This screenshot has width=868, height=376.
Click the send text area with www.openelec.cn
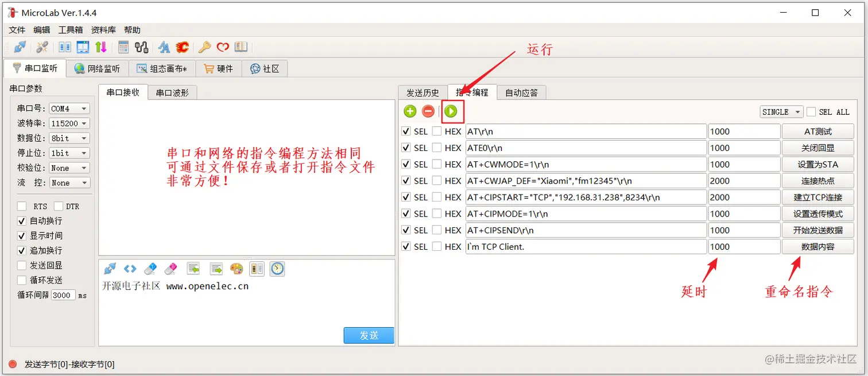247,303
